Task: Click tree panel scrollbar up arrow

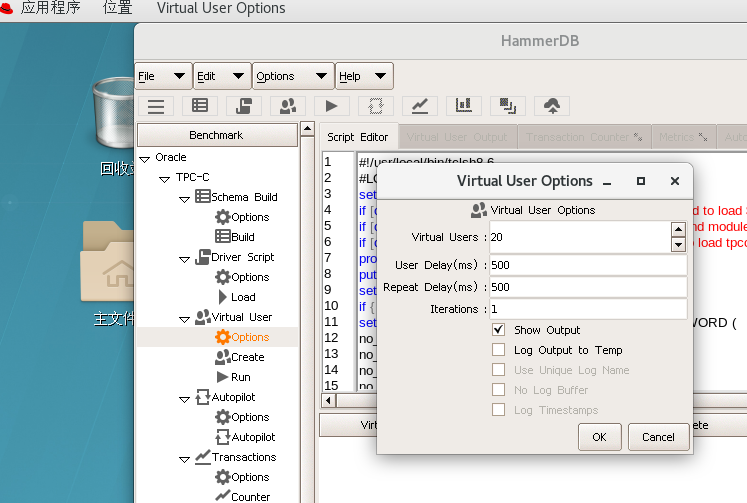Action: pos(308,129)
